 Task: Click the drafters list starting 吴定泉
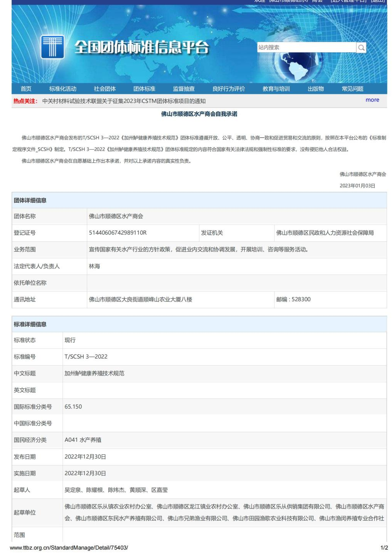[116, 490]
